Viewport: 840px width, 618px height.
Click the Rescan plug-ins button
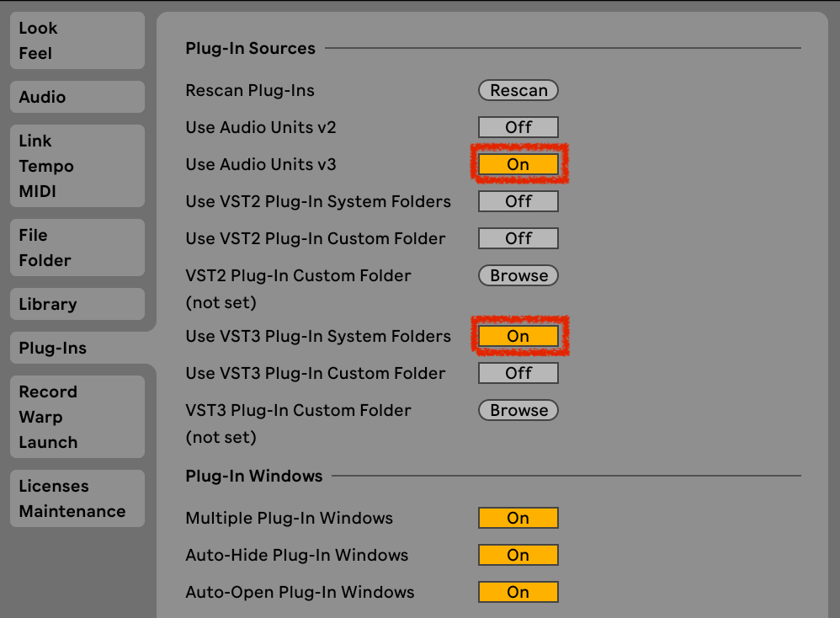(518, 90)
